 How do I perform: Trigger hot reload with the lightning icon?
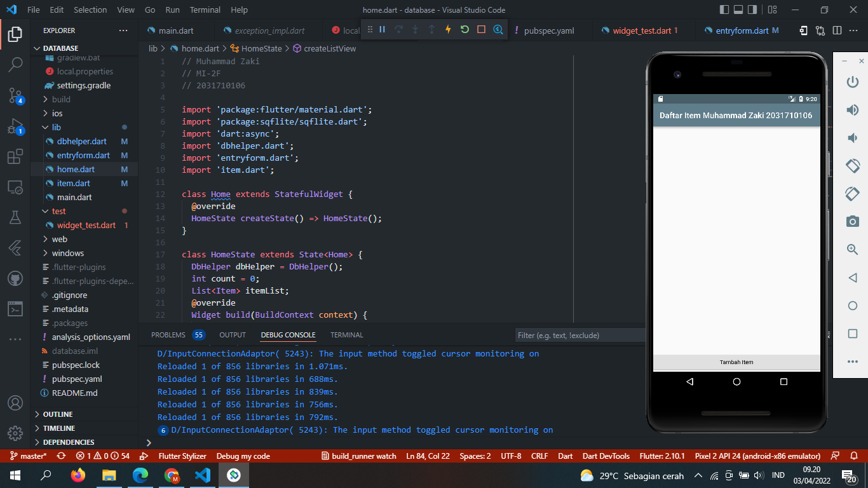tap(448, 30)
